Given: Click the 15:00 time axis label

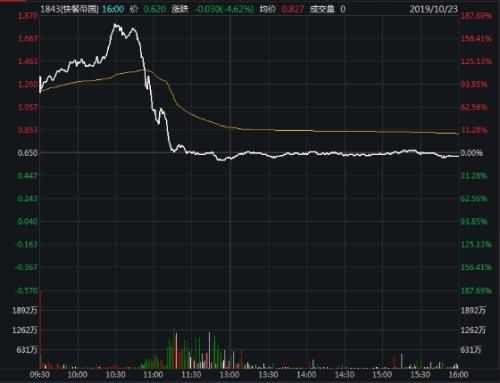Looking at the screenshot, I should (382, 375).
